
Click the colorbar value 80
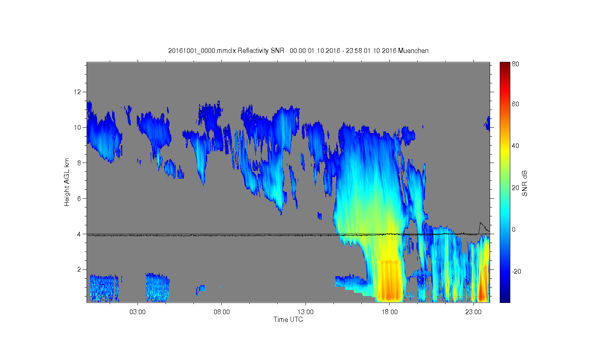516,64
